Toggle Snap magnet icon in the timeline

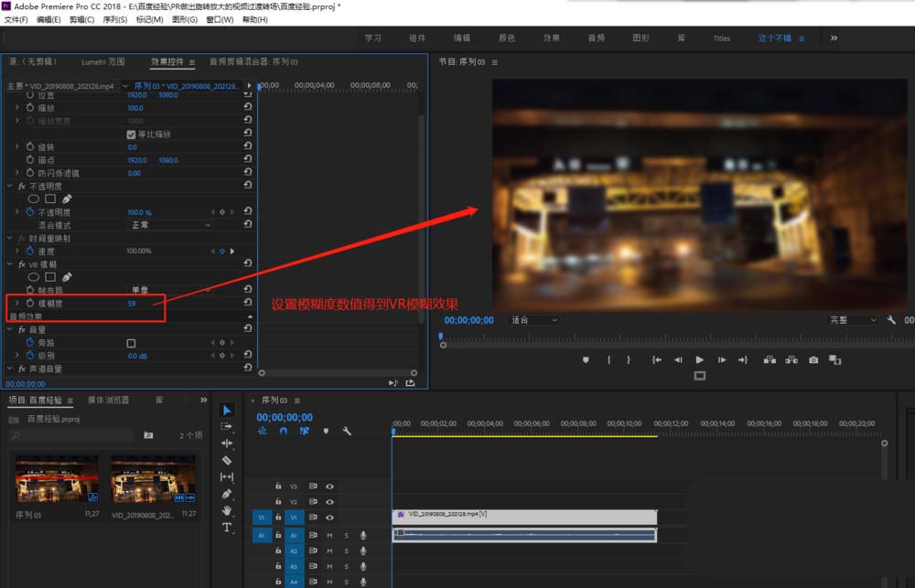[x=284, y=431]
